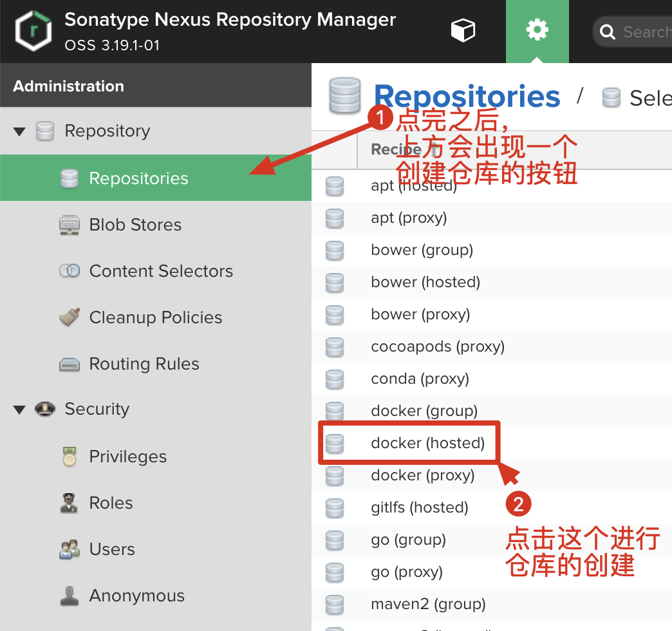Click the Routing Rules router icon
Image resolution: width=672 pixels, height=631 pixels.
[x=70, y=365]
